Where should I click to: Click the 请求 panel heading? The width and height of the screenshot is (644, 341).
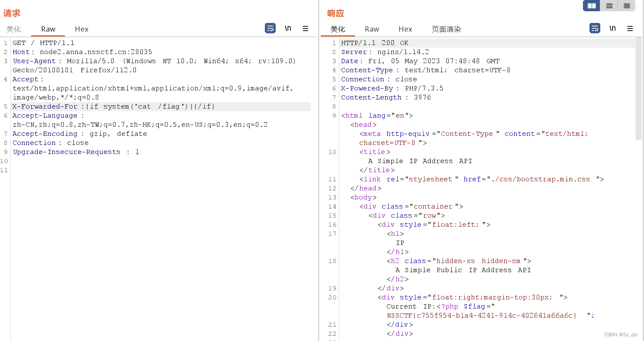click(x=12, y=13)
